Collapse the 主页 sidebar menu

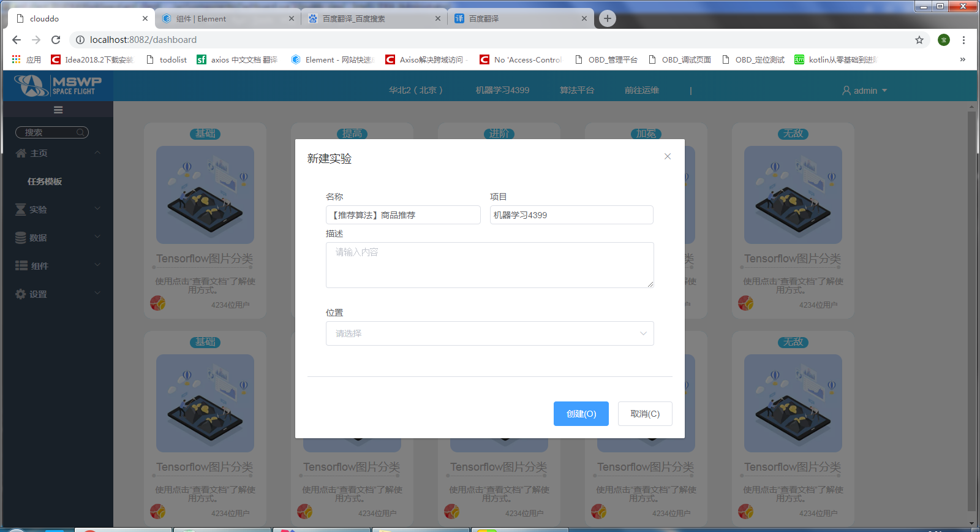(x=58, y=153)
